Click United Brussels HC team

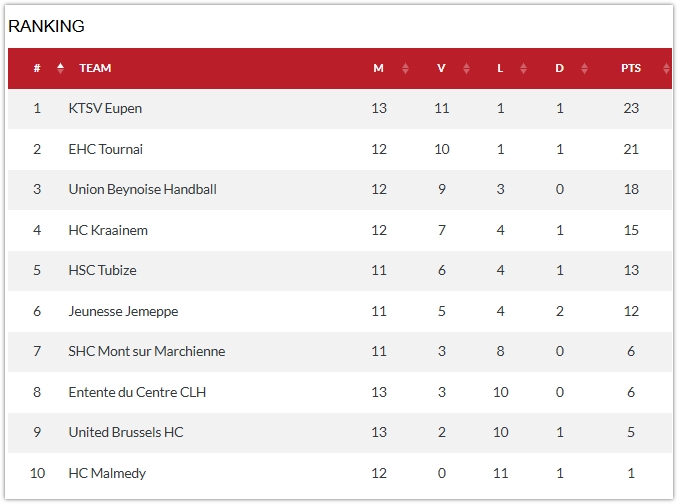click(126, 432)
